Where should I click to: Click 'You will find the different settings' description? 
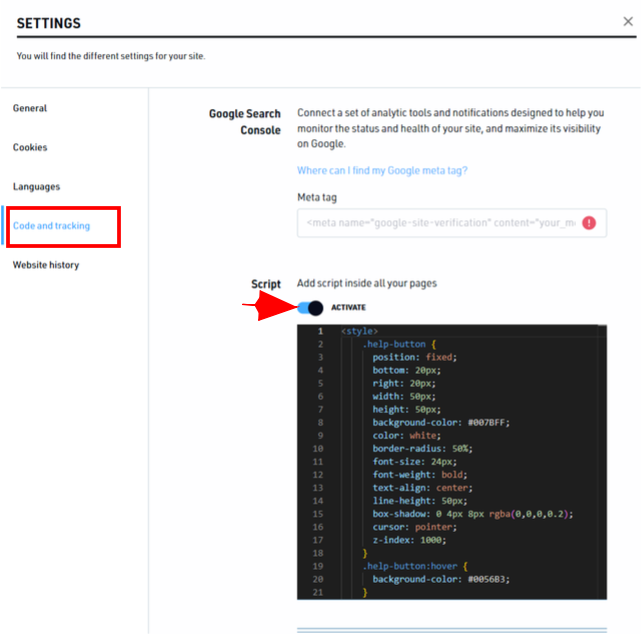111,56
